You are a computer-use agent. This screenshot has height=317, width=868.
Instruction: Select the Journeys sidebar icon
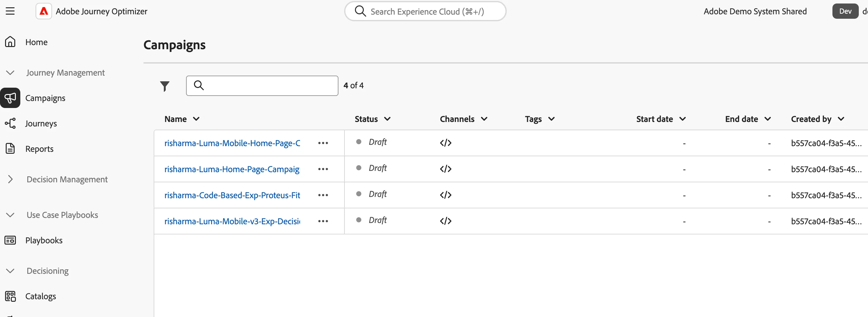[10, 123]
